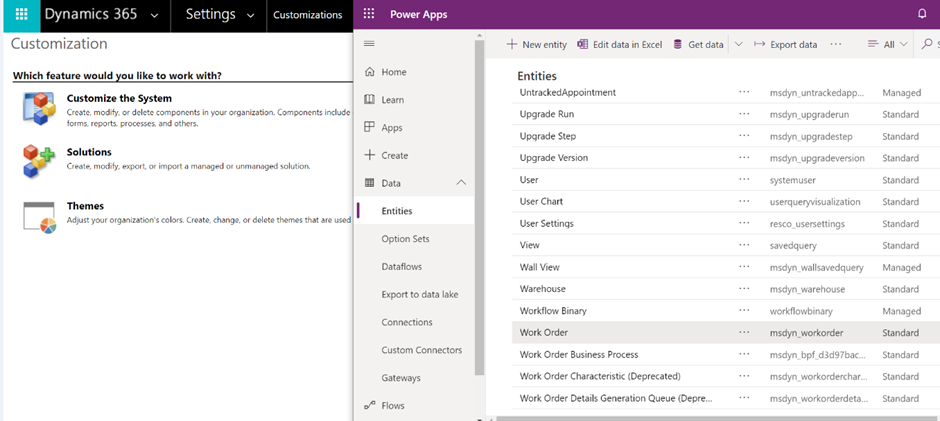Open Work Order Characteristic (Deprecated) entity

(600, 376)
